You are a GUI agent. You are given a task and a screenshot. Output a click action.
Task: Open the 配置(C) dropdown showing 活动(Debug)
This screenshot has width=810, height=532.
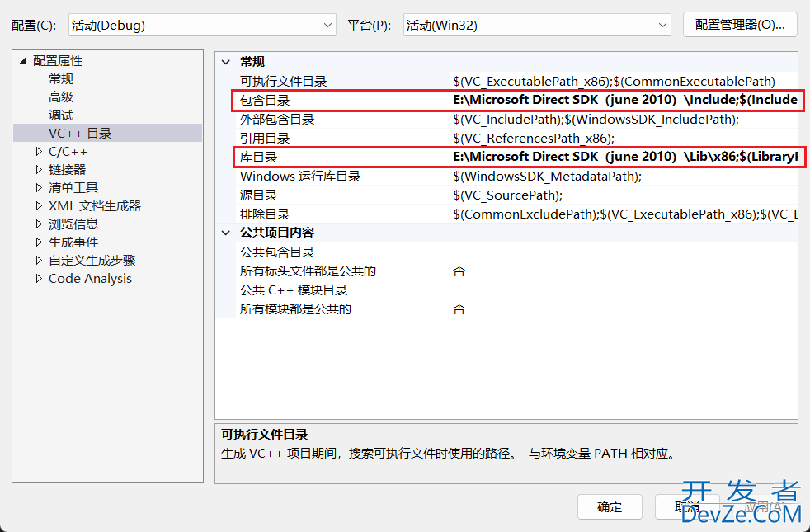point(202,25)
